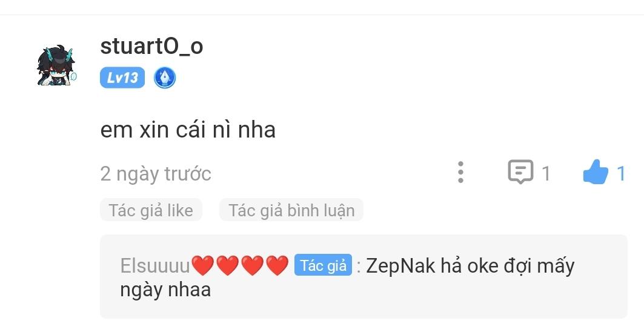
Task: Tap the blue pen creator badge
Action: (165, 78)
